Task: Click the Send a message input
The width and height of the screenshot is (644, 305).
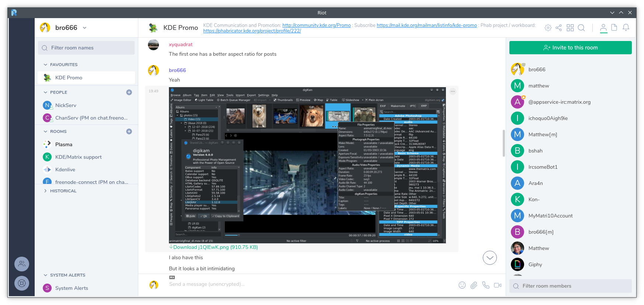Action: point(310,284)
